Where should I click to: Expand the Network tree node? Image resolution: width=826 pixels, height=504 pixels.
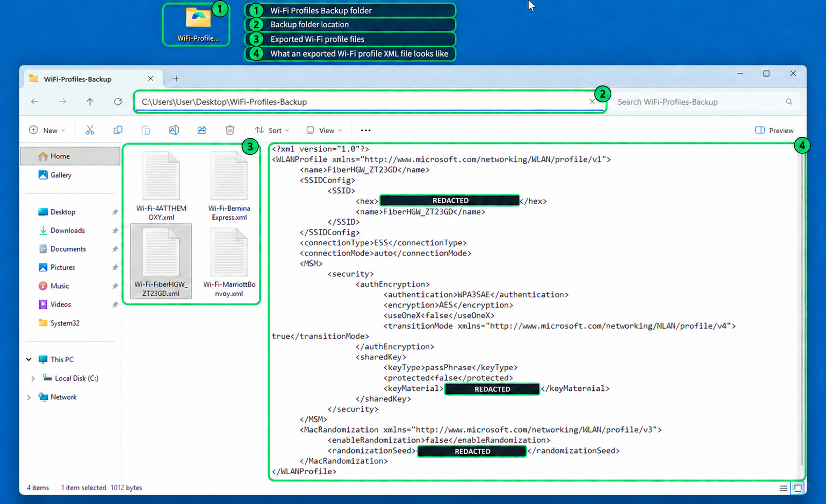click(x=29, y=397)
